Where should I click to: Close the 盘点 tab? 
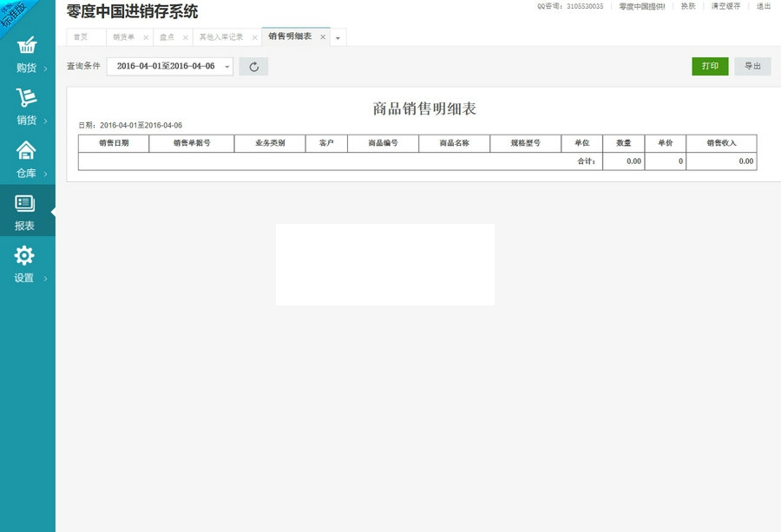tap(186, 37)
